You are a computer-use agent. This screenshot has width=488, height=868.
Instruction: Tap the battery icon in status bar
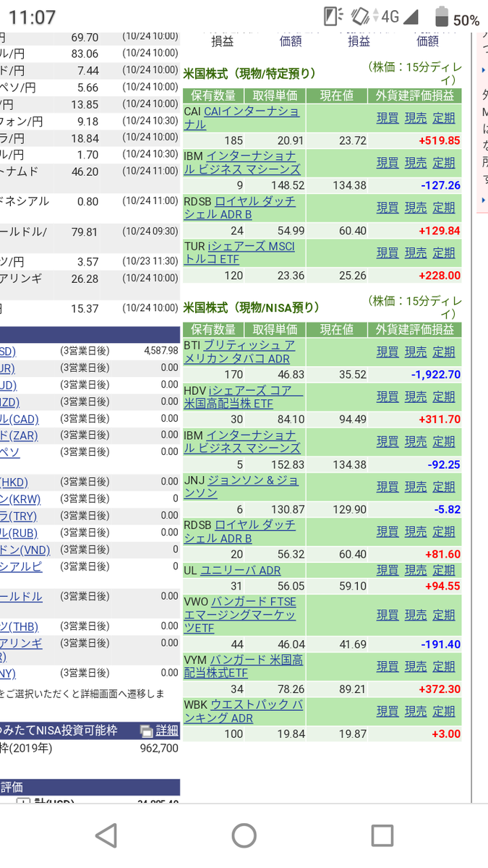click(442, 17)
